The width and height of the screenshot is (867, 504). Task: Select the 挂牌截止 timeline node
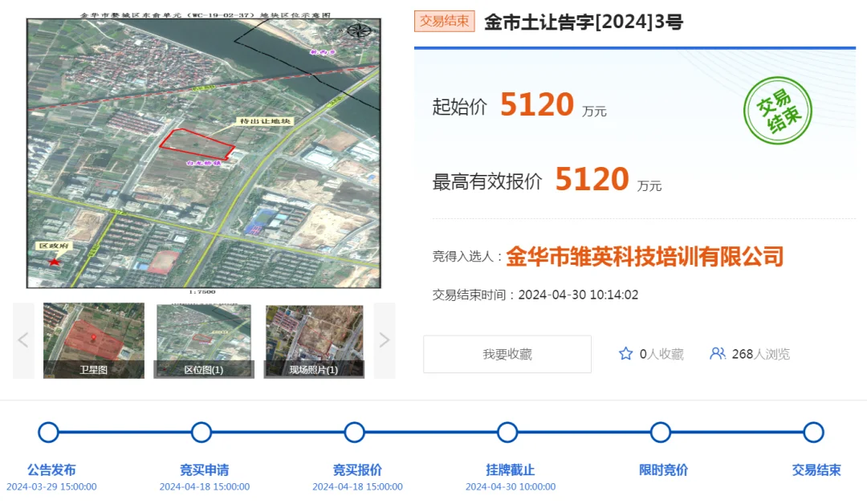coord(507,432)
